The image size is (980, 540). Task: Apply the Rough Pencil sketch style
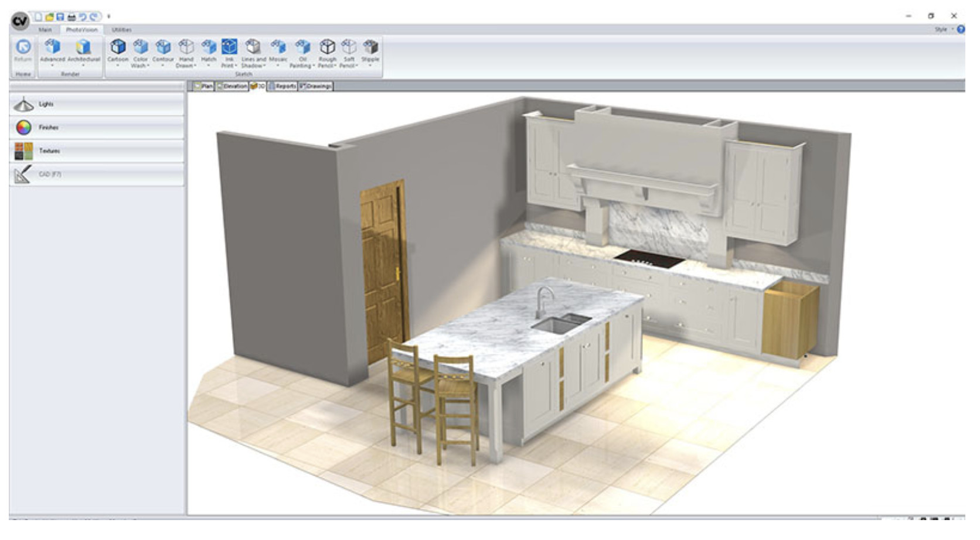click(327, 53)
